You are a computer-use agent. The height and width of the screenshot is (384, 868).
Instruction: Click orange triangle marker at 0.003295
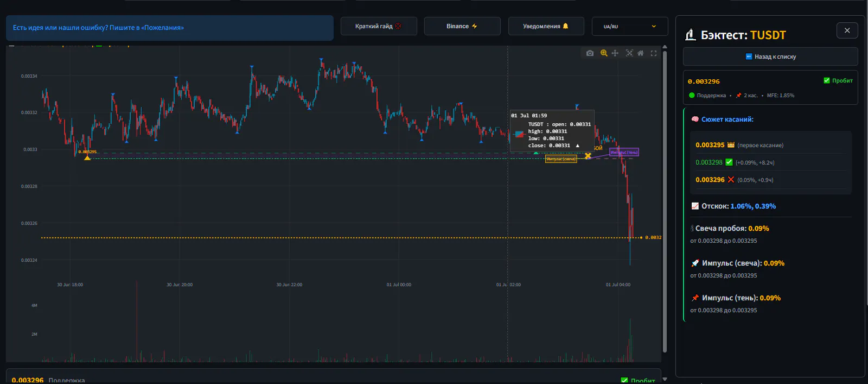(x=87, y=158)
